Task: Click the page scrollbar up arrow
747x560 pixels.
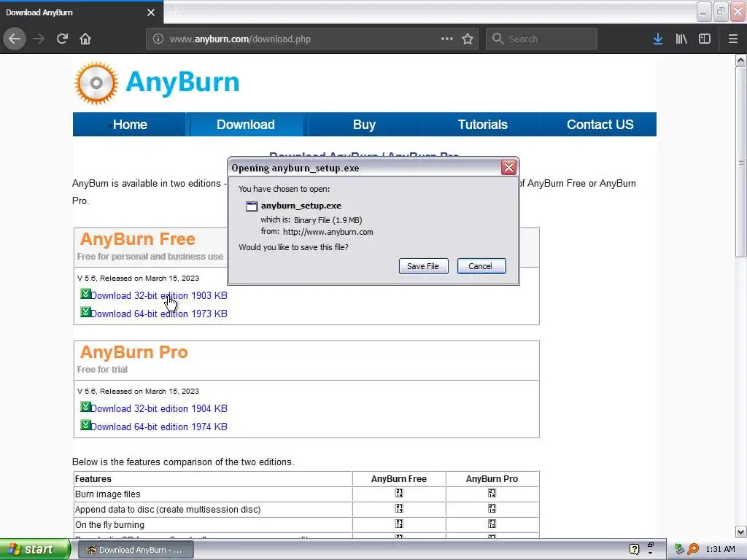Action: click(741, 60)
